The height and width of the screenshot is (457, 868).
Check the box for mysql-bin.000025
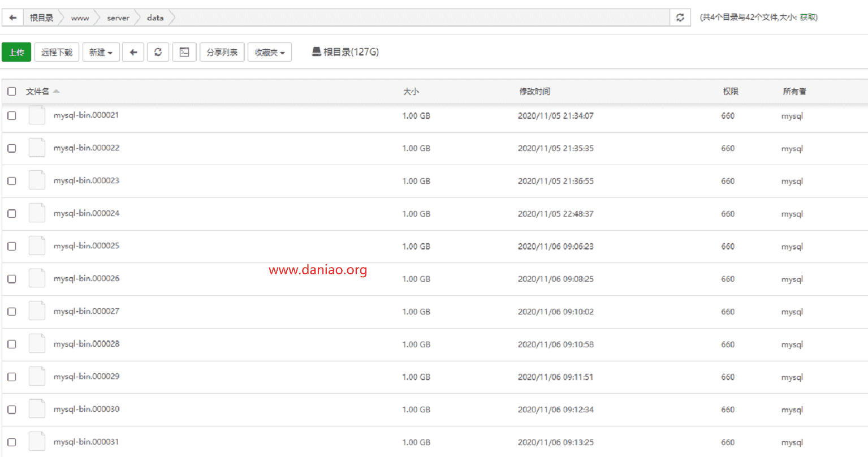tap(12, 246)
